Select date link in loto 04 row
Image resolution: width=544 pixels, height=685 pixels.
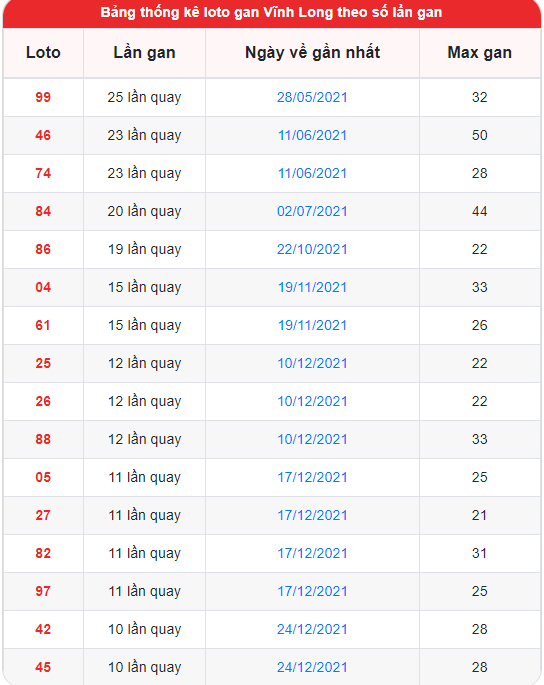tap(312, 287)
